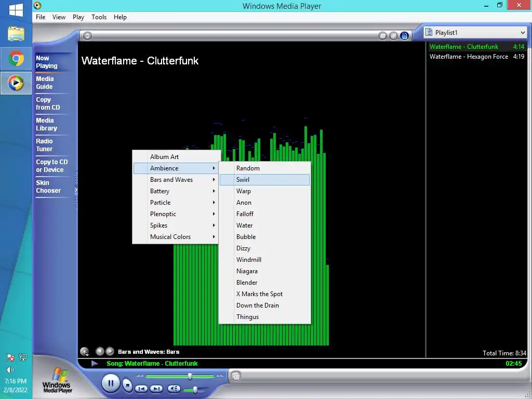532x399 pixels.
Task: Select the Swirl visualization
Action: click(x=264, y=180)
